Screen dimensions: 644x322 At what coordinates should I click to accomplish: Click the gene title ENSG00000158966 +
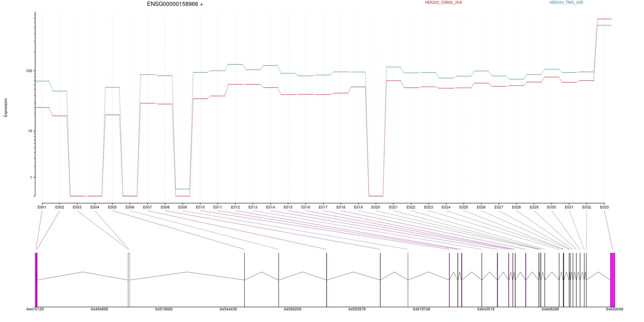pyautogui.click(x=175, y=4)
